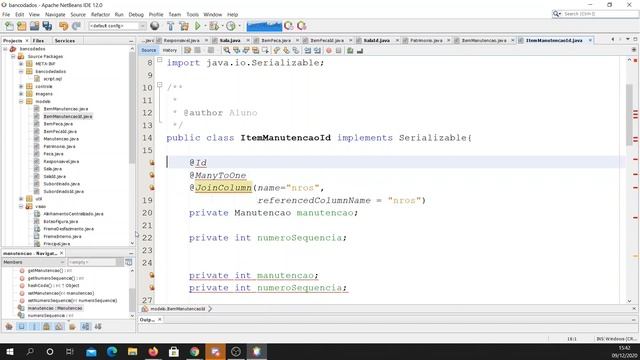The image size is (640, 360).
Task: Collapse the modelo package node
Action: click(x=21, y=101)
